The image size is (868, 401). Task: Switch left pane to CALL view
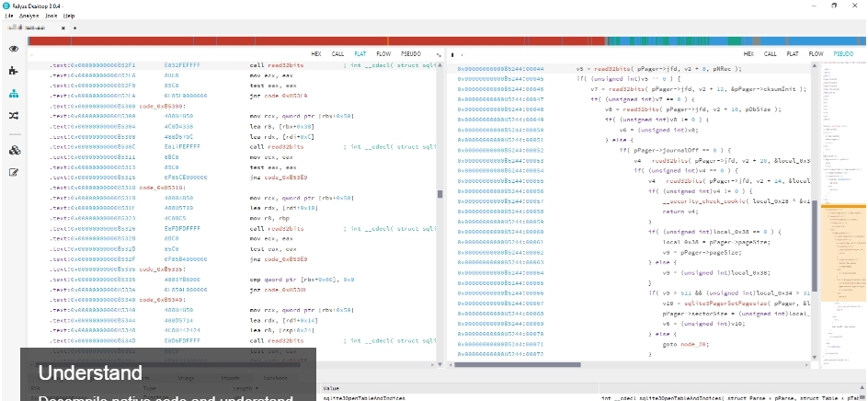(337, 54)
